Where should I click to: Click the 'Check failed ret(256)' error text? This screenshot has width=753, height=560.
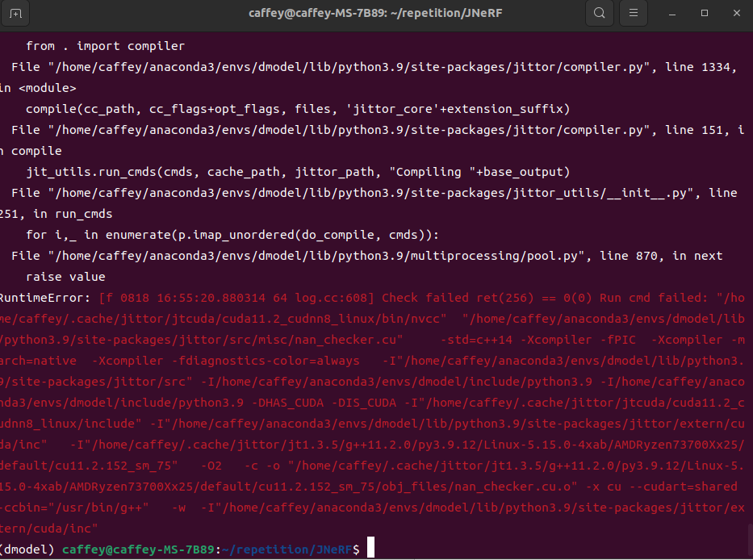(x=458, y=298)
